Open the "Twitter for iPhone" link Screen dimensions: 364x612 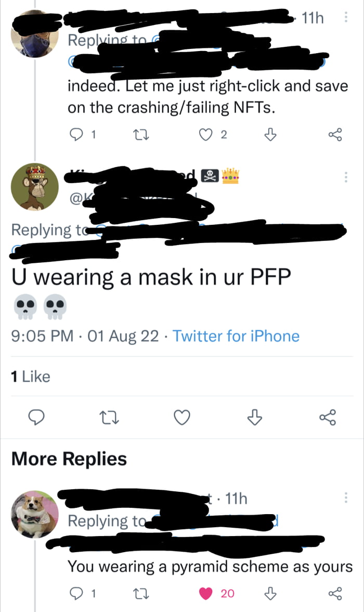pyautogui.click(x=236, y=336)
